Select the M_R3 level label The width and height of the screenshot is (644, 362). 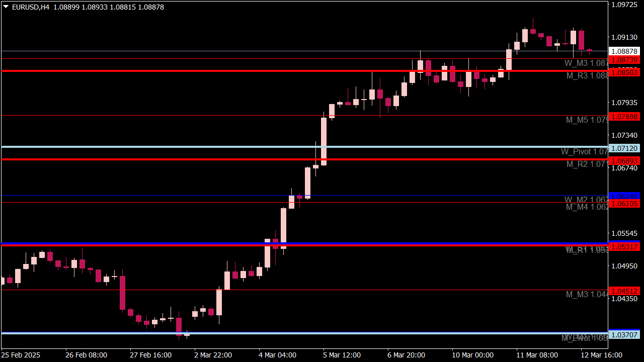click(x=587, y=75)
